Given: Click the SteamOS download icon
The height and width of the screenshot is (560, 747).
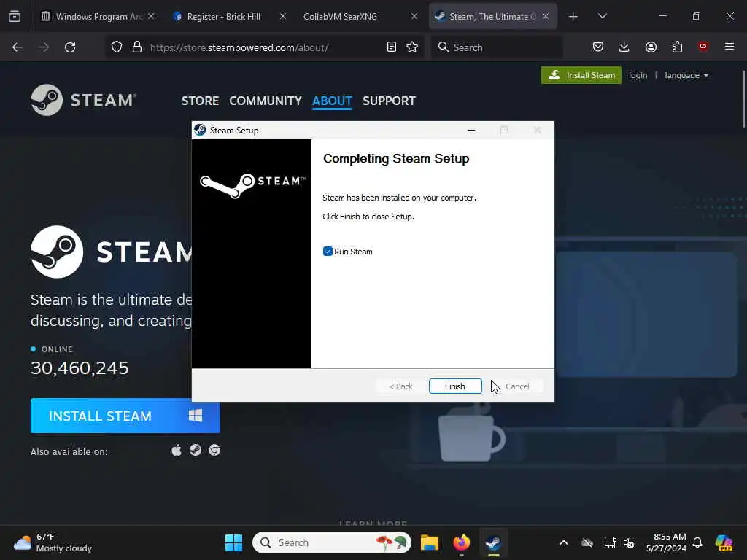Looking at the screenshot, I should [196, 451].
